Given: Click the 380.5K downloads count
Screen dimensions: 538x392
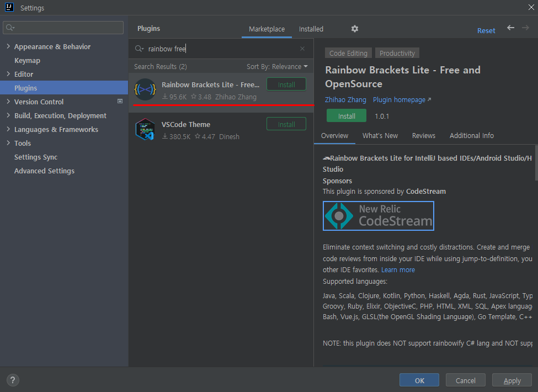Looking at the screenshot, I should click(177, 136).
